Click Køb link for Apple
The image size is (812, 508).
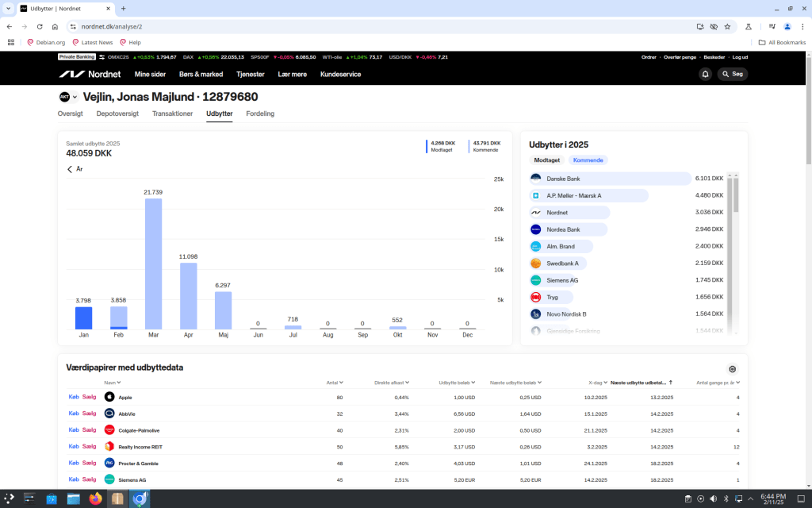(74, 397)
